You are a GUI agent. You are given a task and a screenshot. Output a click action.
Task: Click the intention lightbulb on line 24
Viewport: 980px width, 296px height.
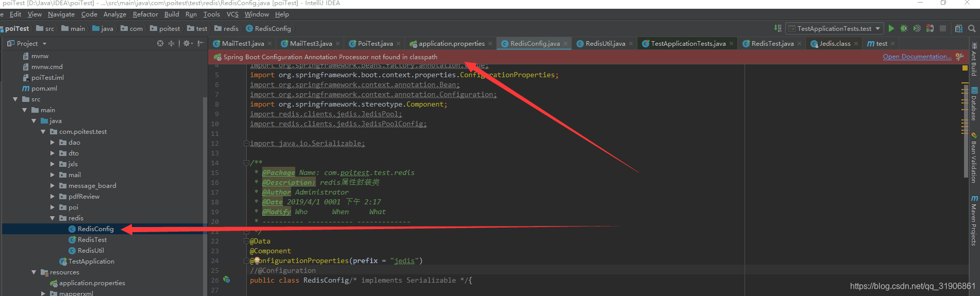257,260
